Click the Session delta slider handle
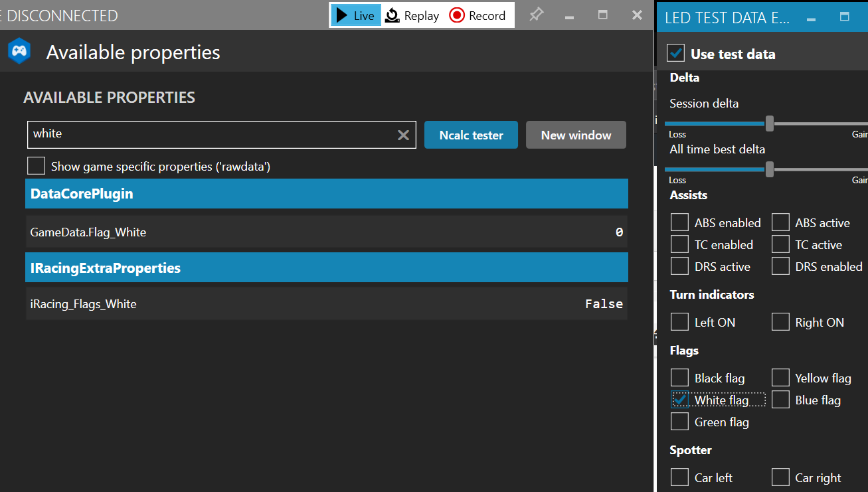Viewport: 868px width, 492px height. coord(770,123)
